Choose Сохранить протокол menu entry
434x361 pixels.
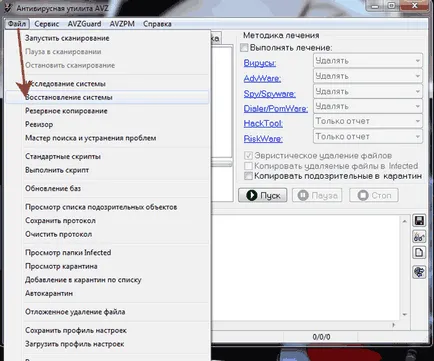point(107,221)
